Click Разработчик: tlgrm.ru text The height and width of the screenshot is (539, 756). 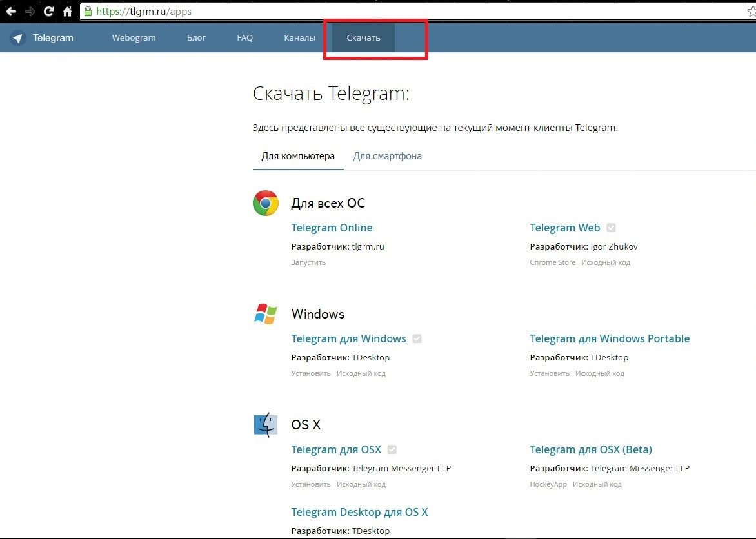337,246
